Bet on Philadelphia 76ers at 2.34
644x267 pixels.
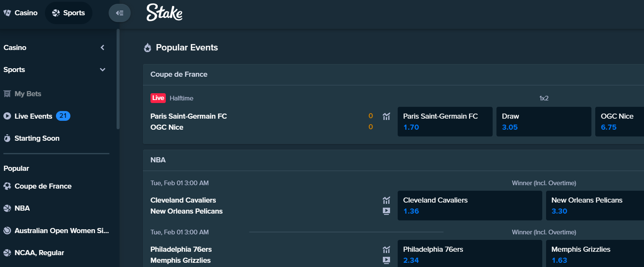470,253
